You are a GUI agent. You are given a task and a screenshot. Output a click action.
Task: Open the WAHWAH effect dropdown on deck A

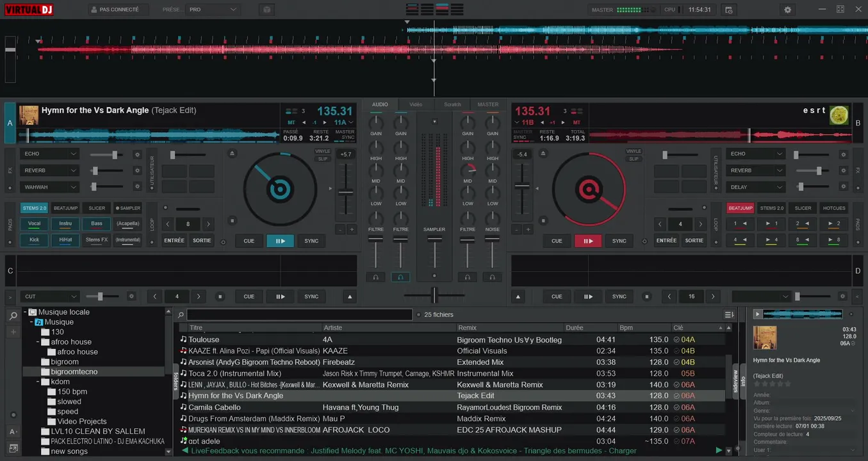coord(50,187)
